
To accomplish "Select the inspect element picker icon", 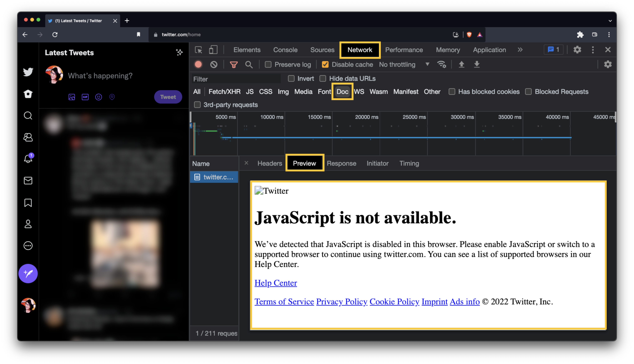I will pyautogui.click(x=198, y=50).
